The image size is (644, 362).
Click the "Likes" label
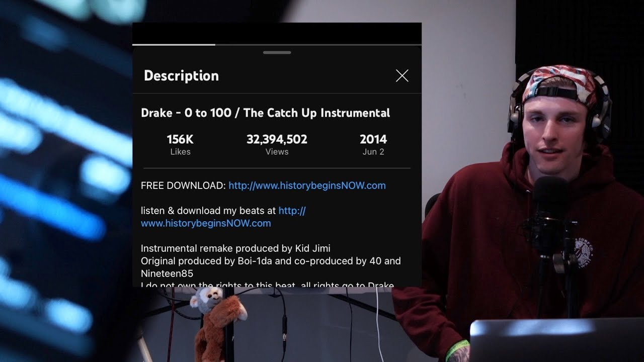coord(180,152)
